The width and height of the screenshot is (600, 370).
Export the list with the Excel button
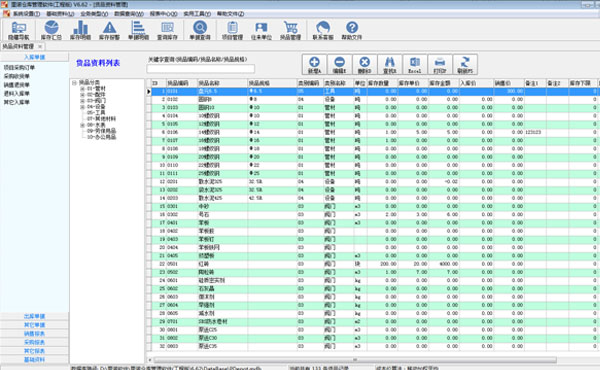coord(415,65)
